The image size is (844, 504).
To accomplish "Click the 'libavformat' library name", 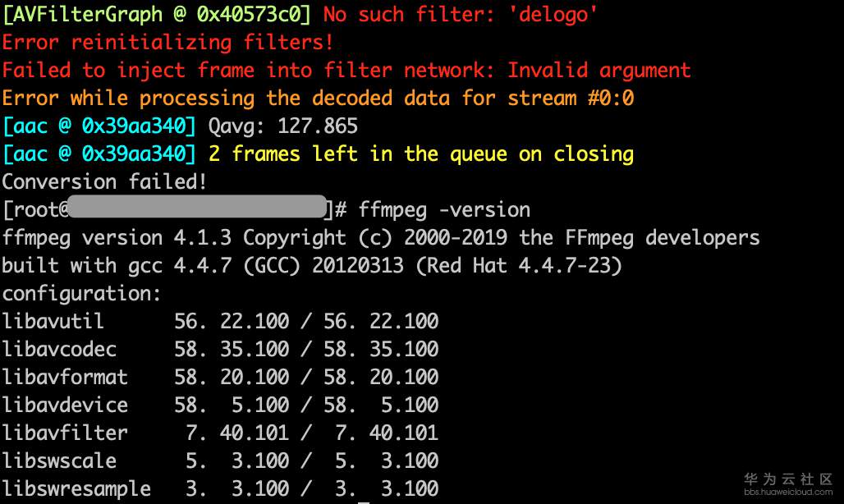I will click(x=65, y=377).
